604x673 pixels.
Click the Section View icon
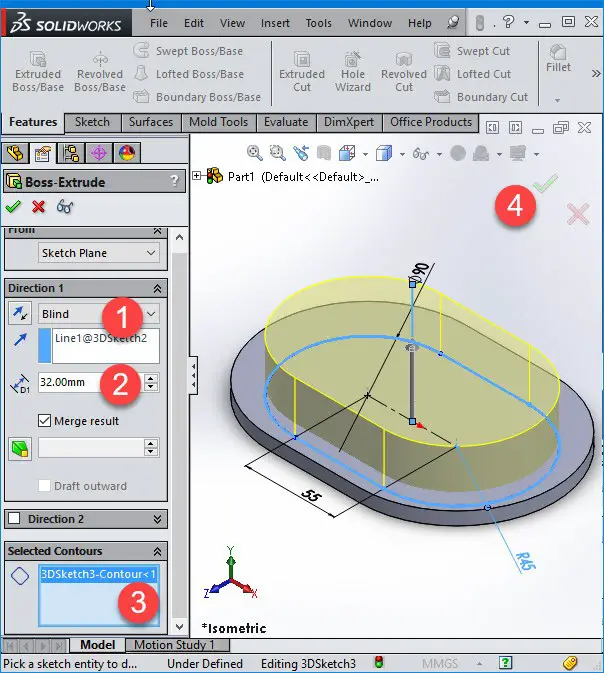[324, 153]
